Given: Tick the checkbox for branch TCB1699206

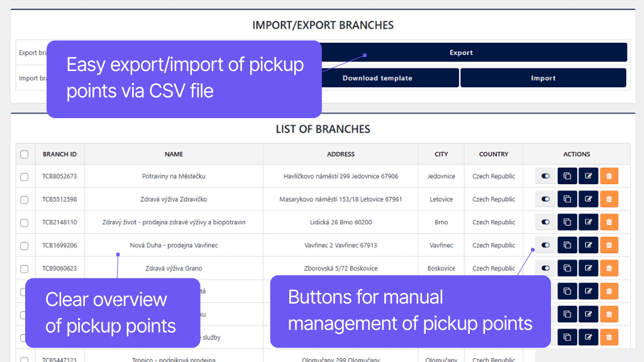Looking at the screenshot, I should [25, 246].
